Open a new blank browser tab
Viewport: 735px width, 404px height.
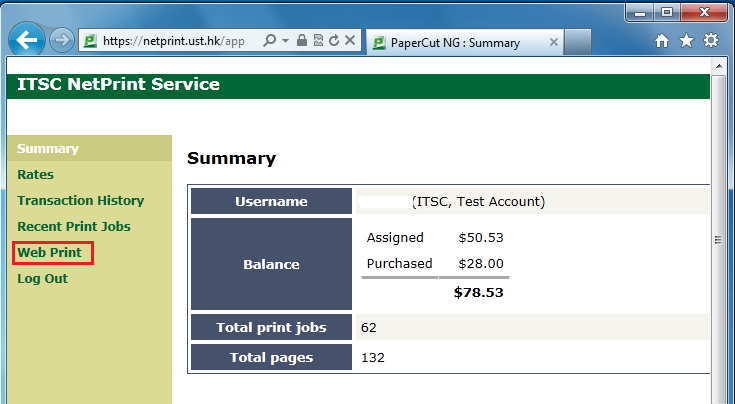click(579, 43)
